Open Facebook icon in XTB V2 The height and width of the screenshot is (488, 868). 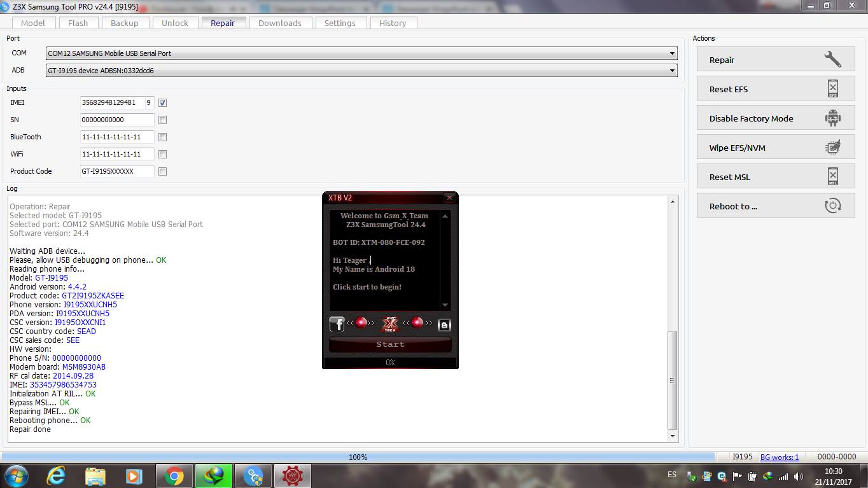pos(337,324)
